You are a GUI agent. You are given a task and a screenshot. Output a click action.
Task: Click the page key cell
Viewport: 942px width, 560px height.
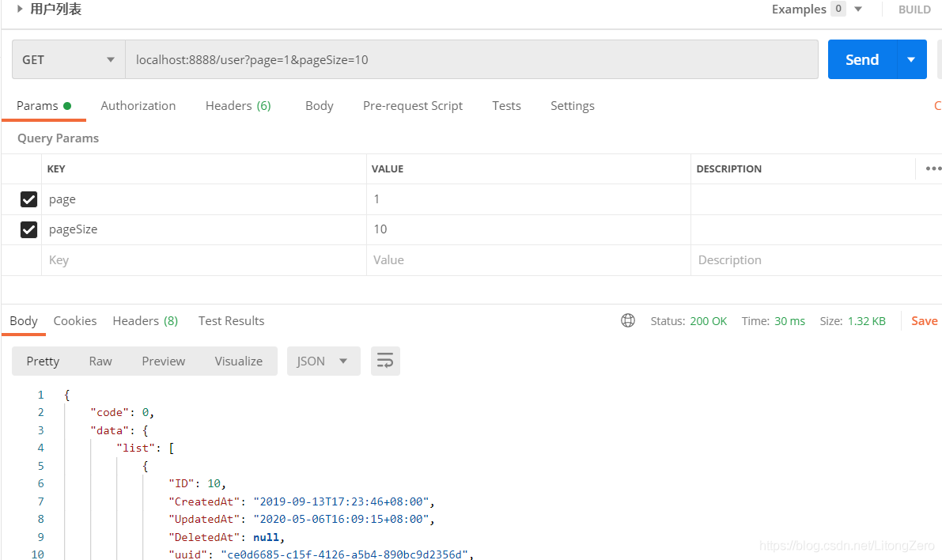(x=203, y=199)
